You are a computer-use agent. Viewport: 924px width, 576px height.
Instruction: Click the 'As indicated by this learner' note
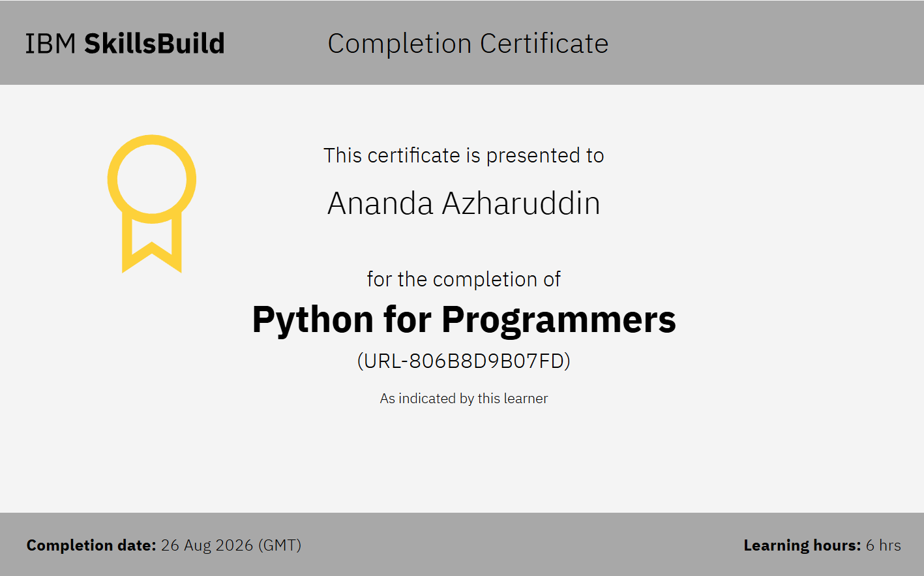(464, 399)
